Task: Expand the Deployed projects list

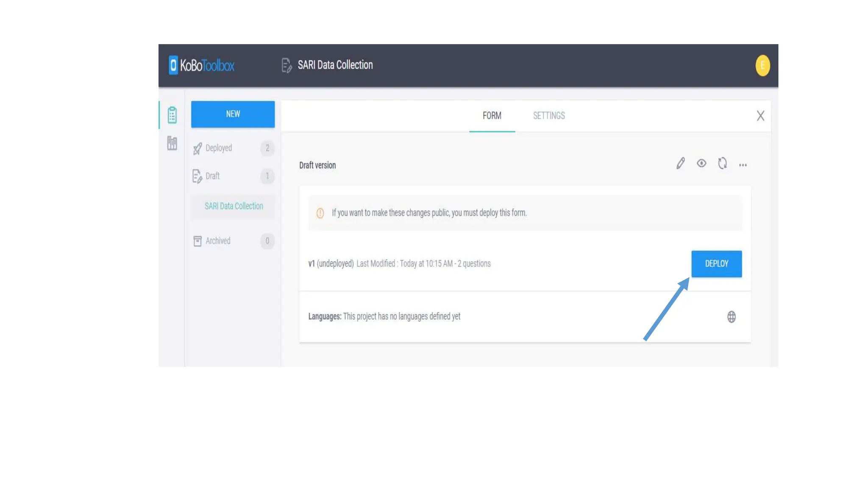Action: coord(219,148)
